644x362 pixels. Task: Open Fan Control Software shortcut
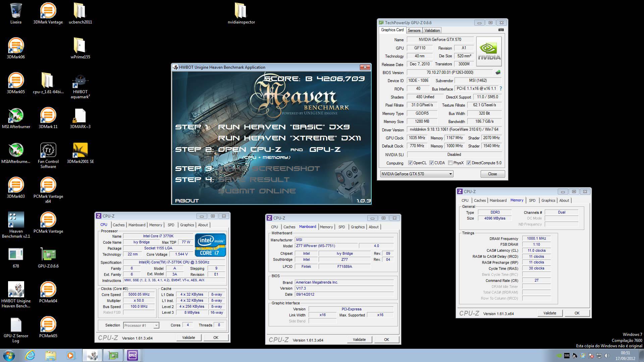click(48, 155)
